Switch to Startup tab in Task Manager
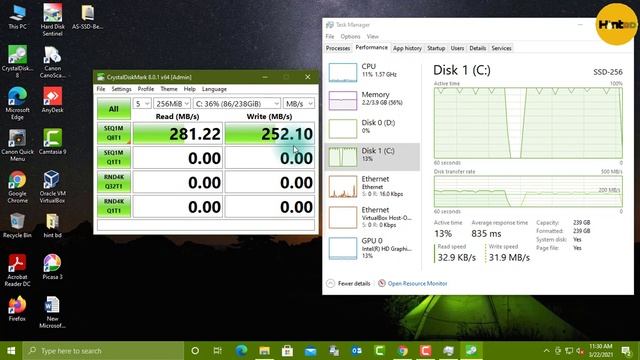 [x=436, y=48]
